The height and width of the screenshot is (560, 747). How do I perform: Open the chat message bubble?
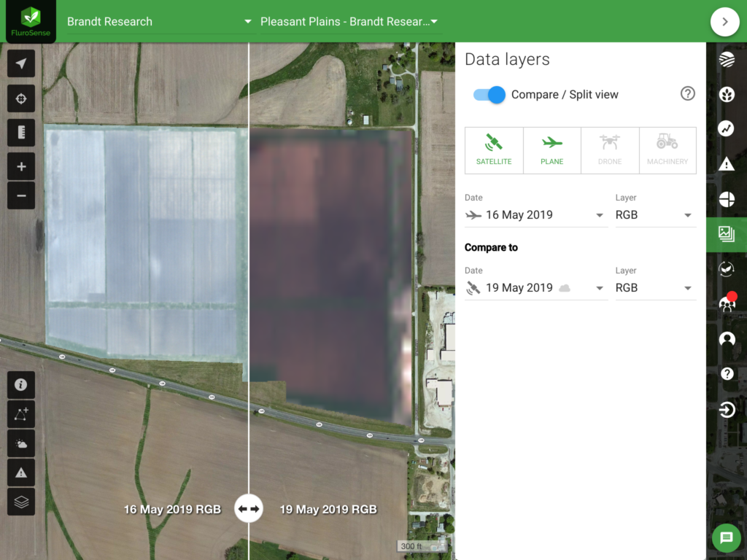coord(726,537)
